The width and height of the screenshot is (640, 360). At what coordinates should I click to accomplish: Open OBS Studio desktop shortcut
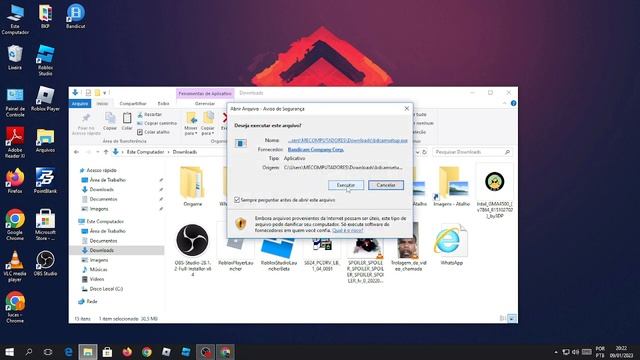click(45, 263)
